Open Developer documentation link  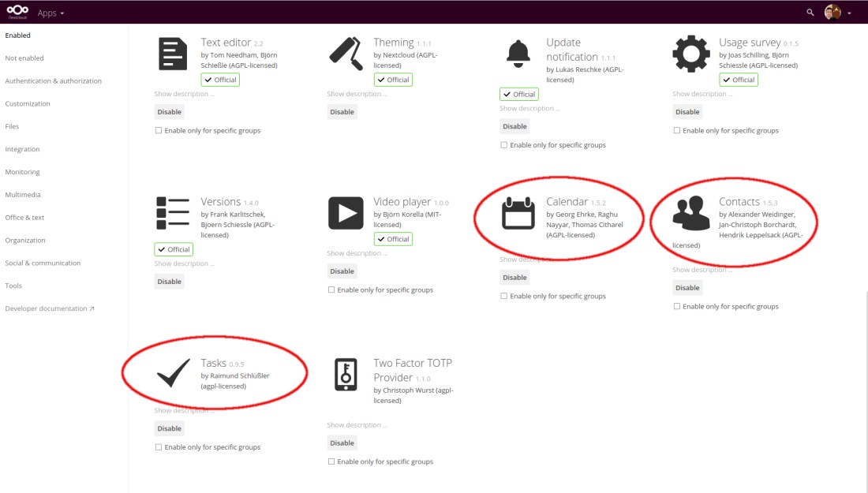[49, 308]
